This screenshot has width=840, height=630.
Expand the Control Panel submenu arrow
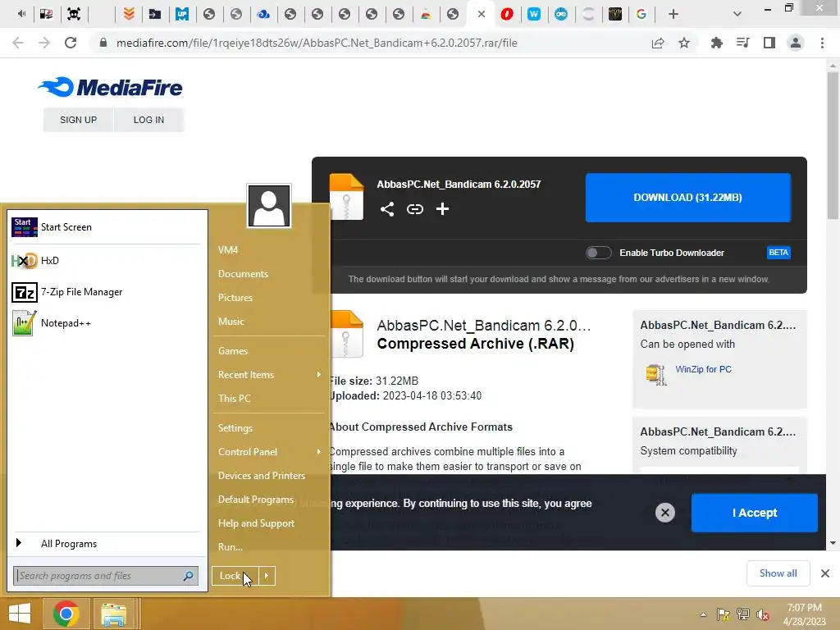[319, 452]
